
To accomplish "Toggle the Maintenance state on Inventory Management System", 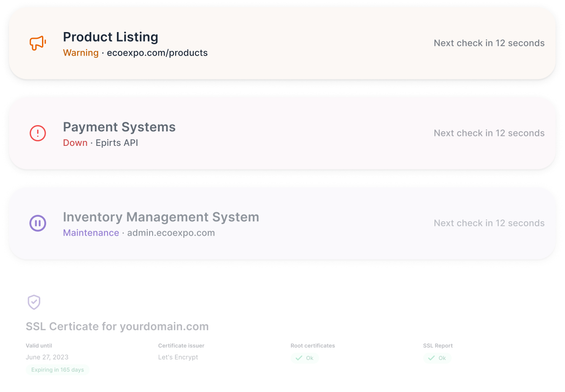I will [91, 233].
